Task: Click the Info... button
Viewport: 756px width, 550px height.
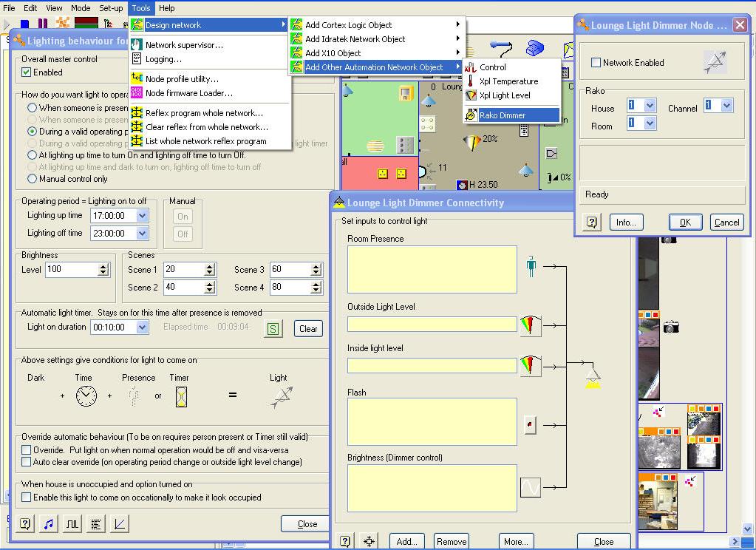Action: 626,222
